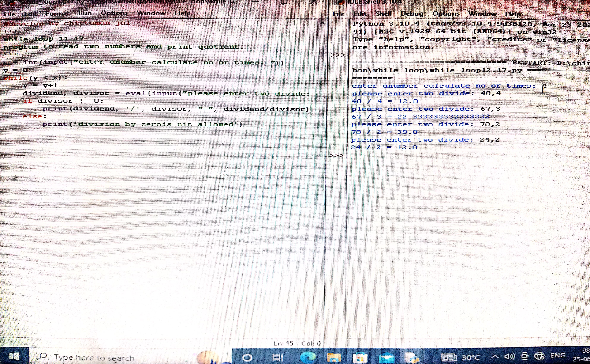Image resolution: width=590 pixels, height=364 pixels.
Task: Click the volume speaker tray icon
Action: coord(509,356)
